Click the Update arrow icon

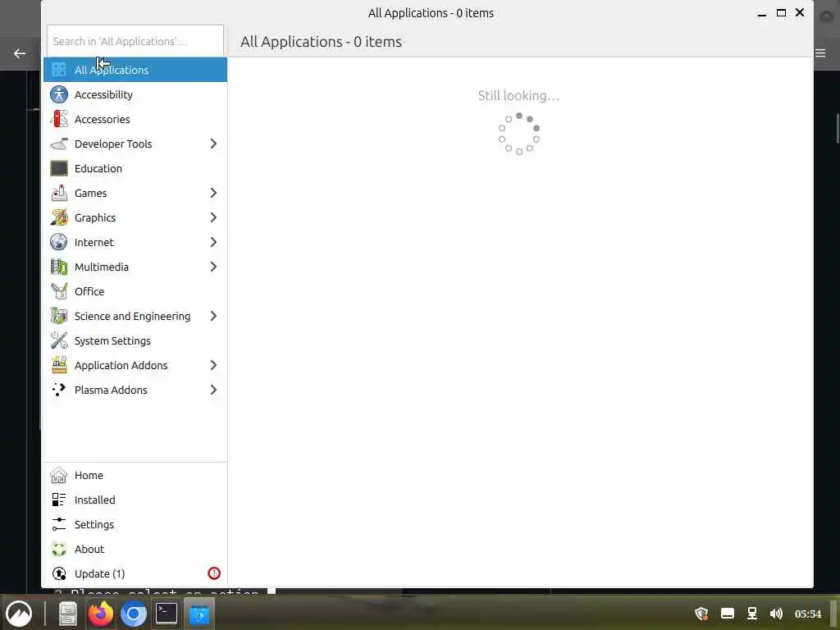pyautogui.click(x=59, y=573)
